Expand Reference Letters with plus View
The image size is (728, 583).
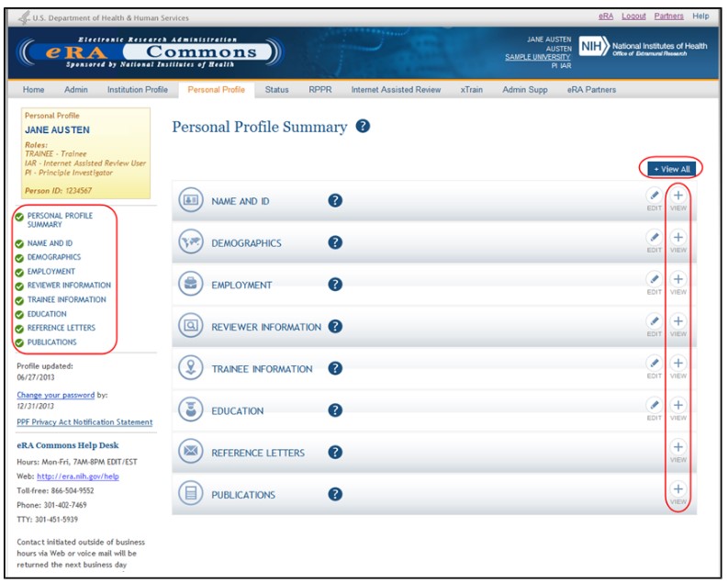click(678, 451)
